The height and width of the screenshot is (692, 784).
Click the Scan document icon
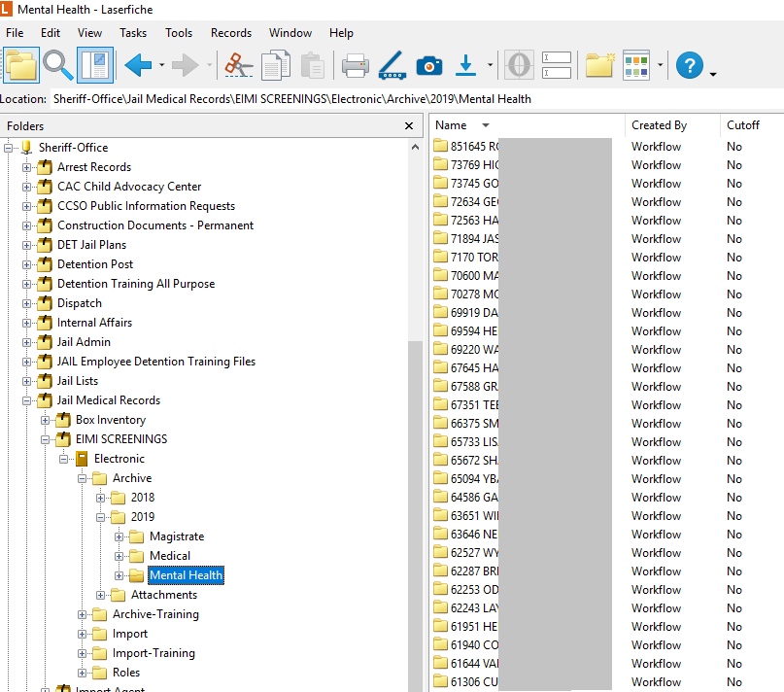click(392, 65)
